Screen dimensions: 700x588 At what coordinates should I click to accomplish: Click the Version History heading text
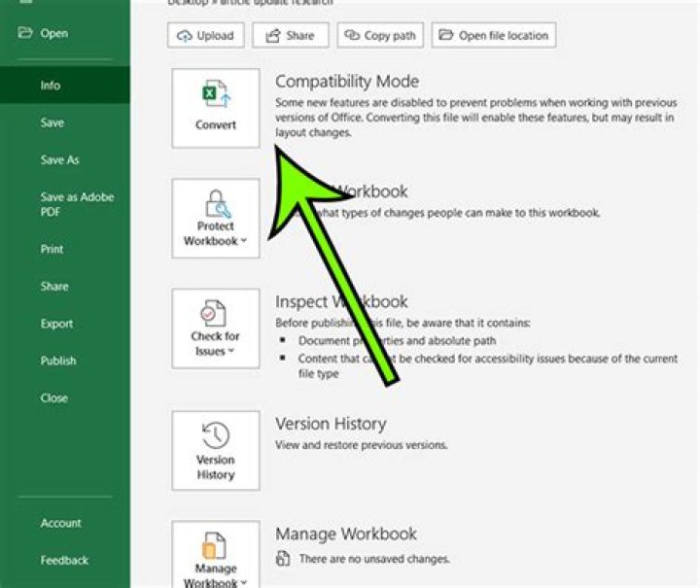point(331,424)
